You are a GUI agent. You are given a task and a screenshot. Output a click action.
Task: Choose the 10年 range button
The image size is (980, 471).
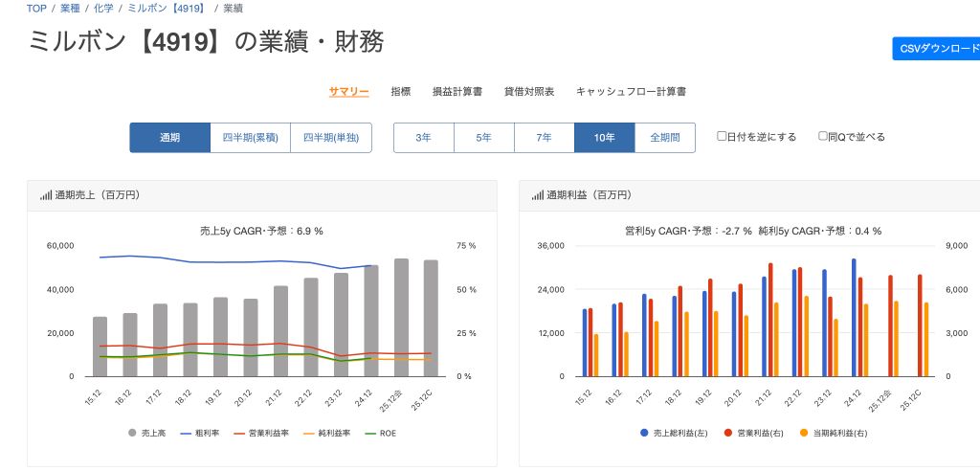(x=605, y=138)
